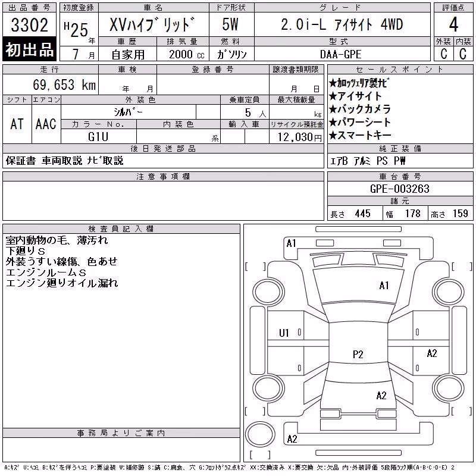Click the displacement value 2000 cc
This screenshot has width=476, height=476.
187,54
